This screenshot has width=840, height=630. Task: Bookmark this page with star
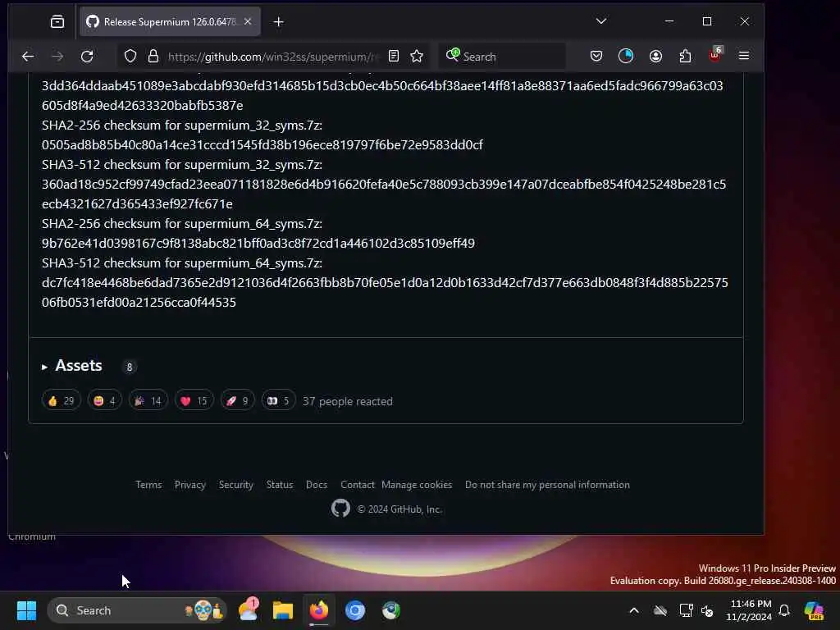(x=417, y=57)
